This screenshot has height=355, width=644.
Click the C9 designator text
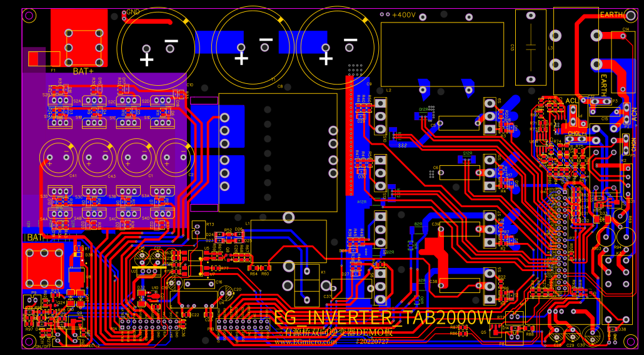[x=369, y=84]
